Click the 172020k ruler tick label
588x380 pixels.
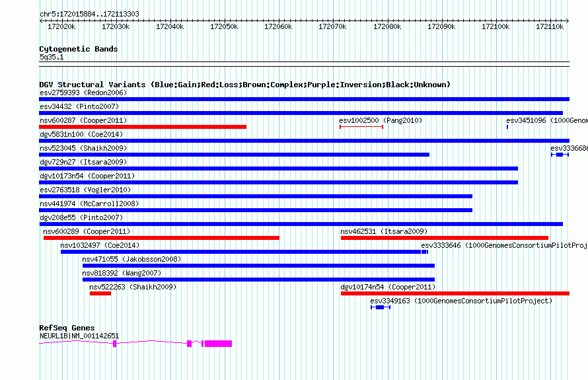coord(61,26)
